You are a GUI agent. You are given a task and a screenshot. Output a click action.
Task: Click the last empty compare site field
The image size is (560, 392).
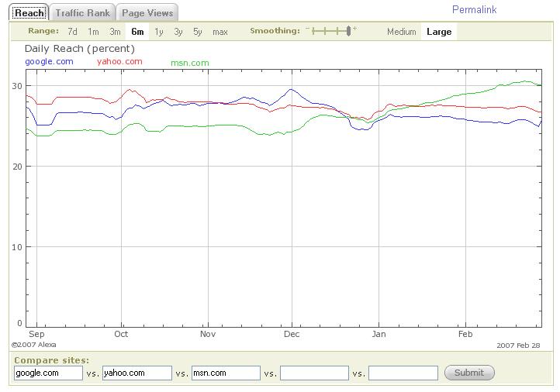point(403,373)
